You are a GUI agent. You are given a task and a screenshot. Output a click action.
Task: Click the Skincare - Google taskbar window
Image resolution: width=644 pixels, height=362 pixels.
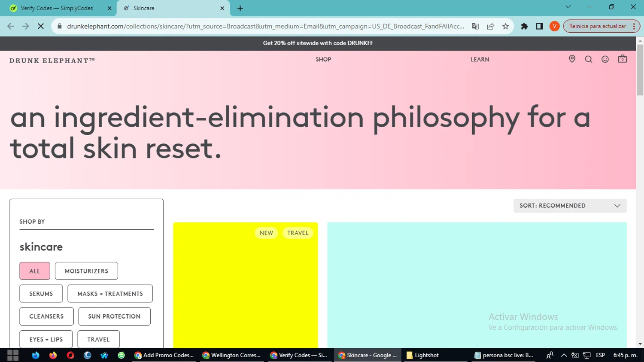[368, 355]
